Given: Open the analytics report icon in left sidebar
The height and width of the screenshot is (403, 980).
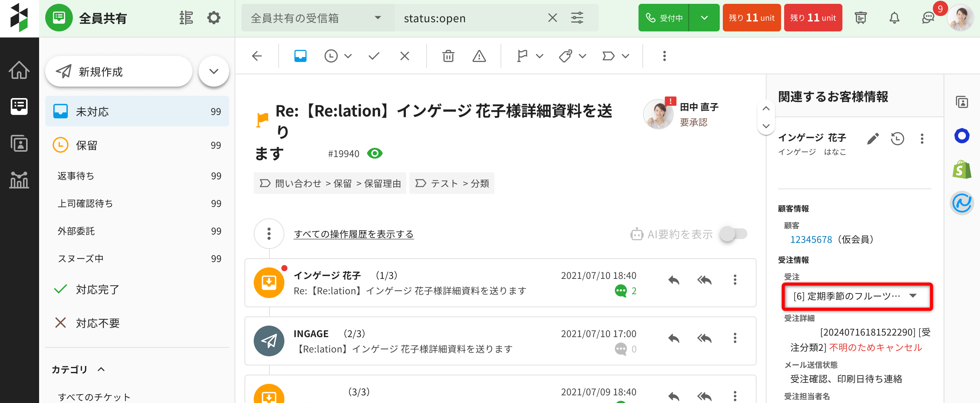Looking at the screenshot, I should [19, 180].
